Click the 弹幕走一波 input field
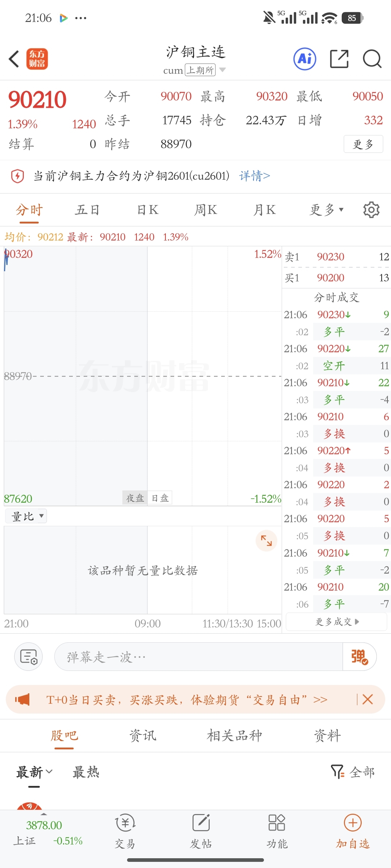This screenshot has height=868, width=391. coord(198,656)
